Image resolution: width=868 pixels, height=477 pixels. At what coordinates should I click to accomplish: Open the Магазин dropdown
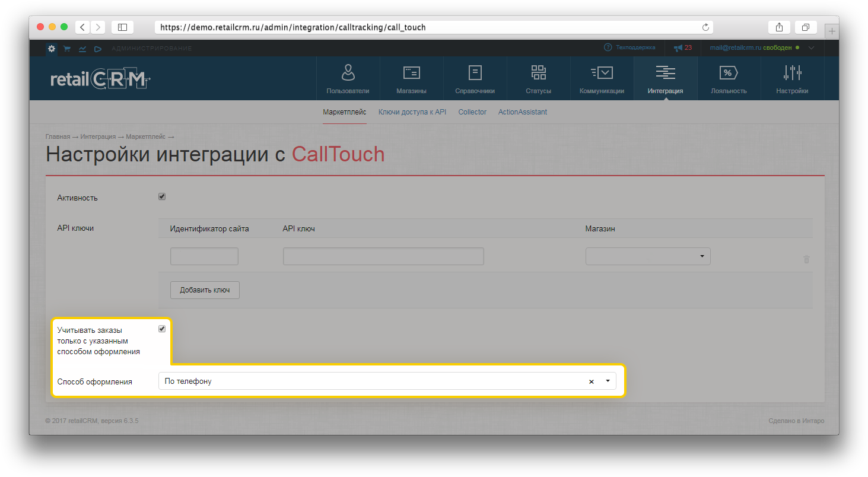pos(647,256)
